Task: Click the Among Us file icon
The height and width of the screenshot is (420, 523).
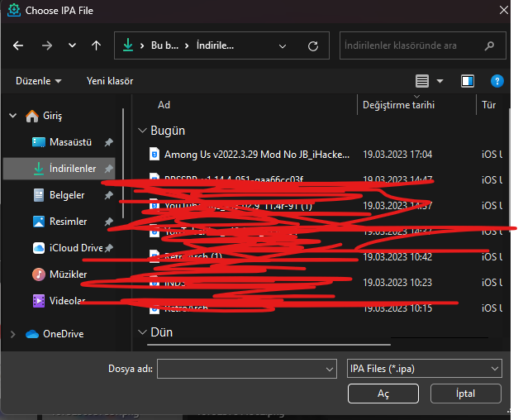Action: [155, 155]
